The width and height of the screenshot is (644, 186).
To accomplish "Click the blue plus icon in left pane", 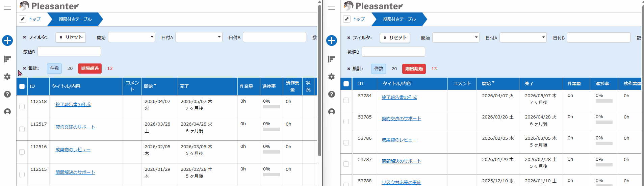I will 7,41.
